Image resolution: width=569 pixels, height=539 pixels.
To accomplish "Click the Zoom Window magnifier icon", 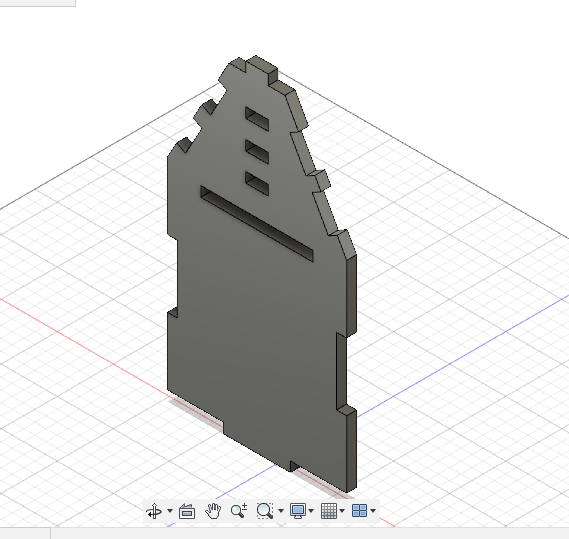I will point(265,511).
